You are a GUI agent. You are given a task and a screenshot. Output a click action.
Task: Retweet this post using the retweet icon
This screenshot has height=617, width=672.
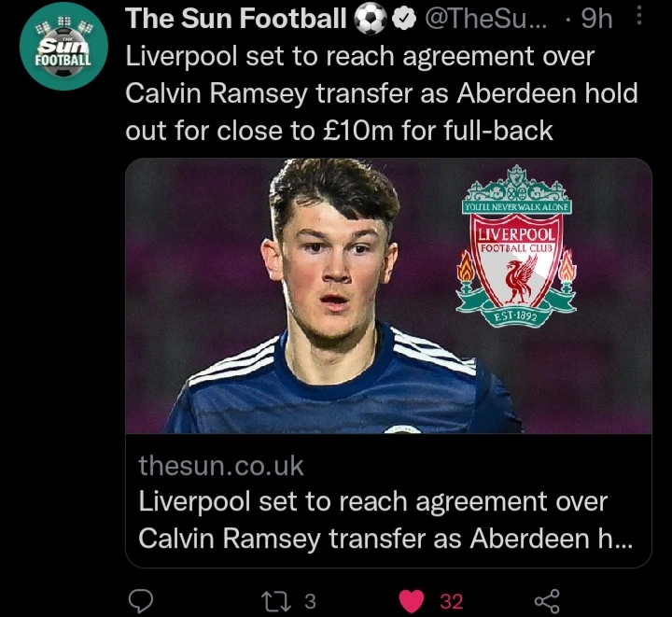click(x=276, y=601)
